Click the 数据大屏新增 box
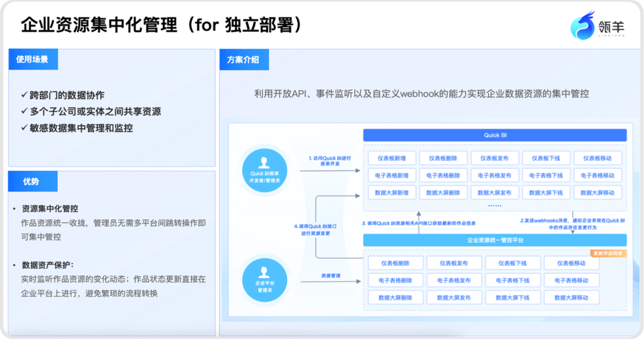Viewport: 644px width, 339px height. (x=392, y=193)
